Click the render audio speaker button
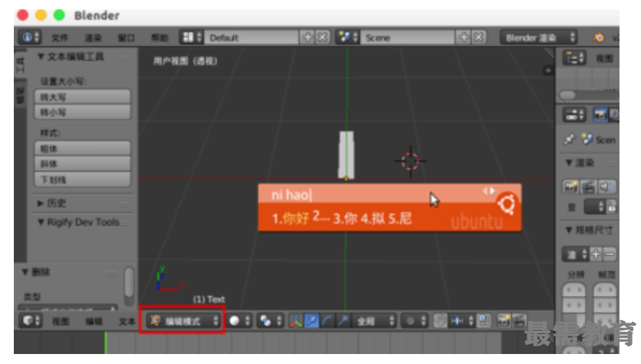The width and height of the screenshot is (641, 364). tap(606, 187)
